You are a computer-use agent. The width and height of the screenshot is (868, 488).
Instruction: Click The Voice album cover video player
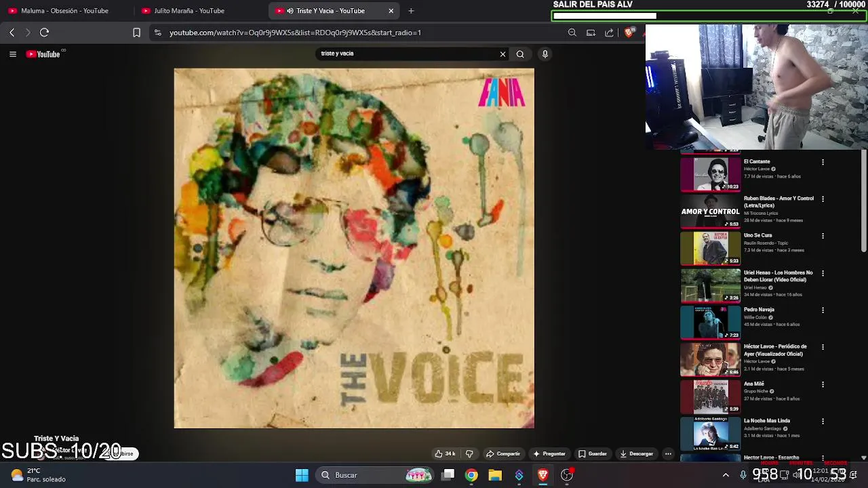pyautogui.click(x=354, y=248)
